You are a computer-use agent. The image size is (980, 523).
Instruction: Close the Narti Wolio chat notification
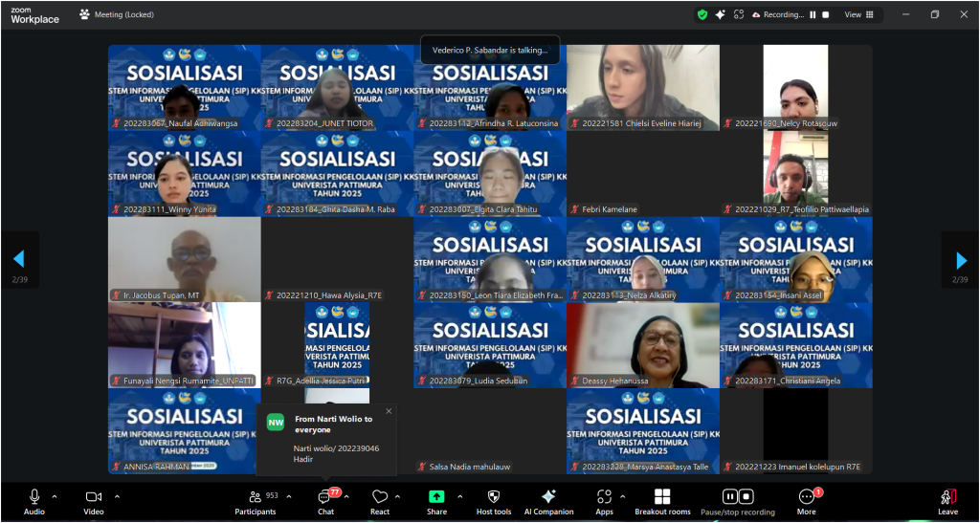tap(389, 411)
